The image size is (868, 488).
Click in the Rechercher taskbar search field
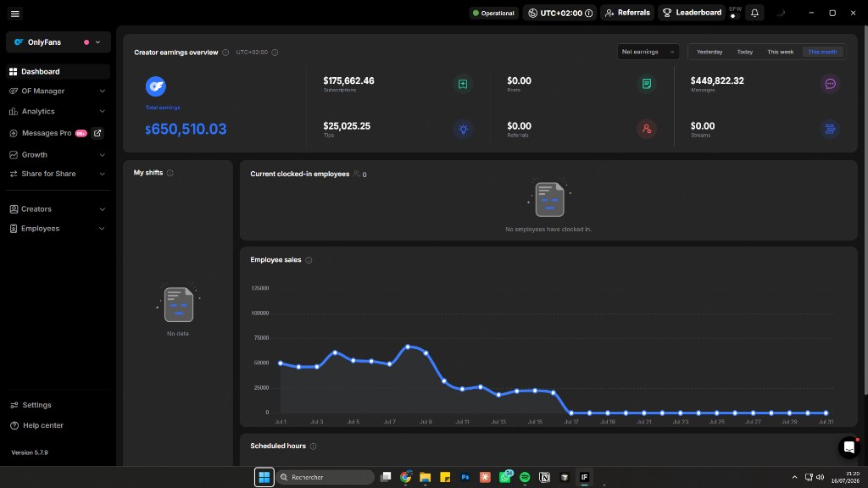click(325, 477)
